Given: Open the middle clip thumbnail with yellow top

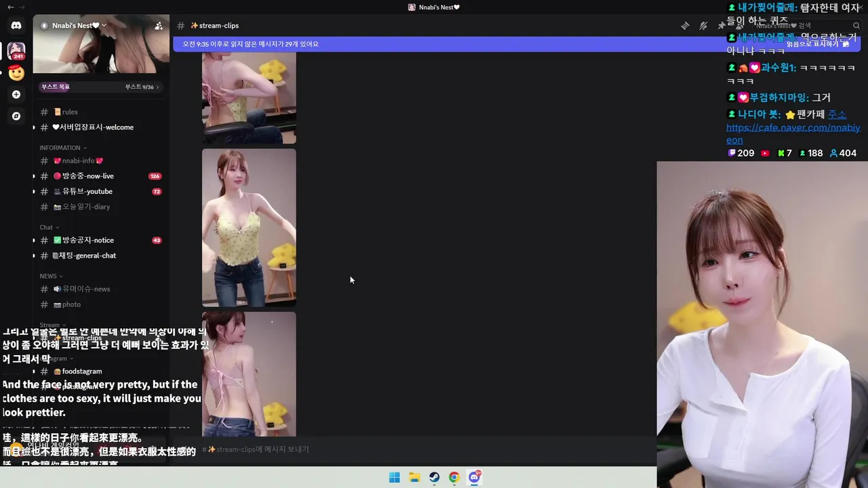Looking at the screenshot, I should pyautogui.click(x=249, y=228).
